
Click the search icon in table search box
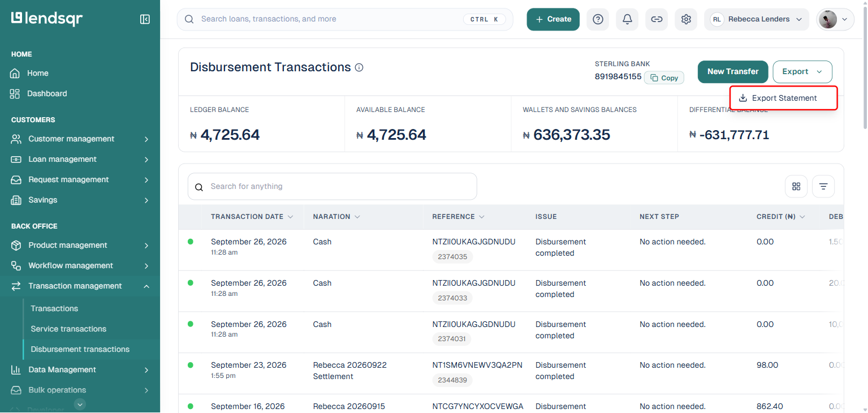point(199,187)
